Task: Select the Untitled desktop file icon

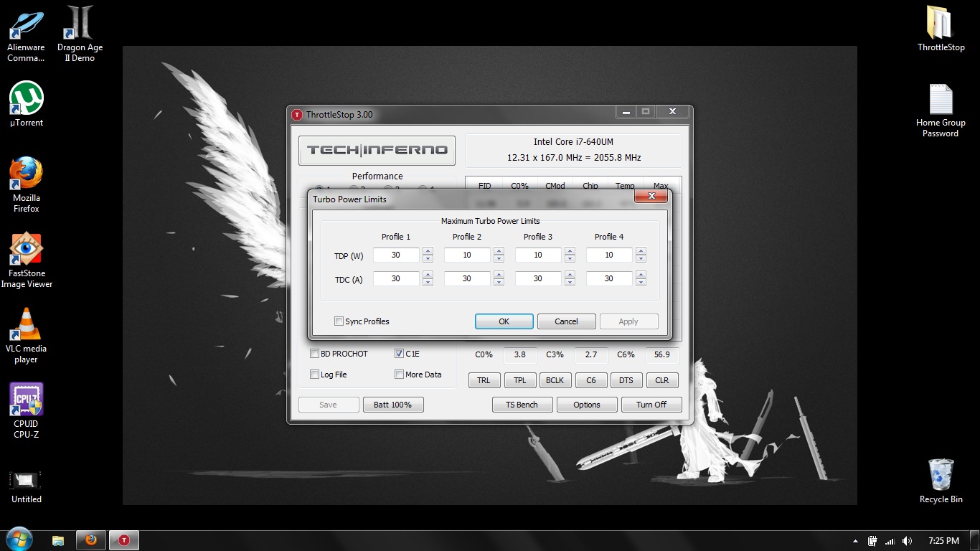Action: (x=27, y=486)
